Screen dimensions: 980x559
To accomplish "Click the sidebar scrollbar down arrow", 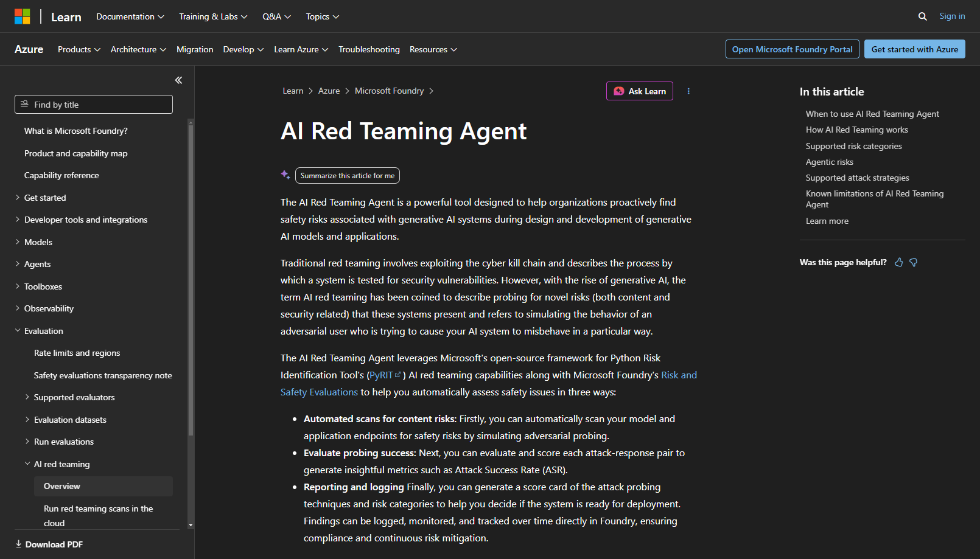I will click(x=191, y=525).
